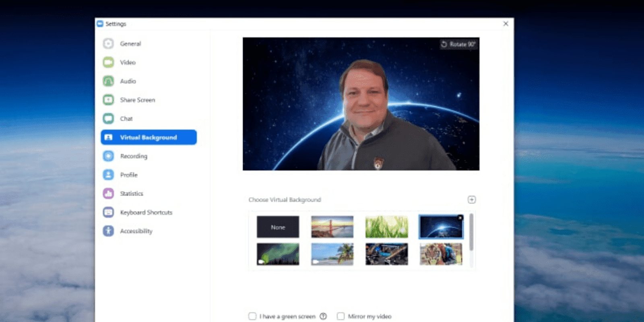Click the background list scrollbar
Screen dimensions: 644x322
click(x=471, y=232)
